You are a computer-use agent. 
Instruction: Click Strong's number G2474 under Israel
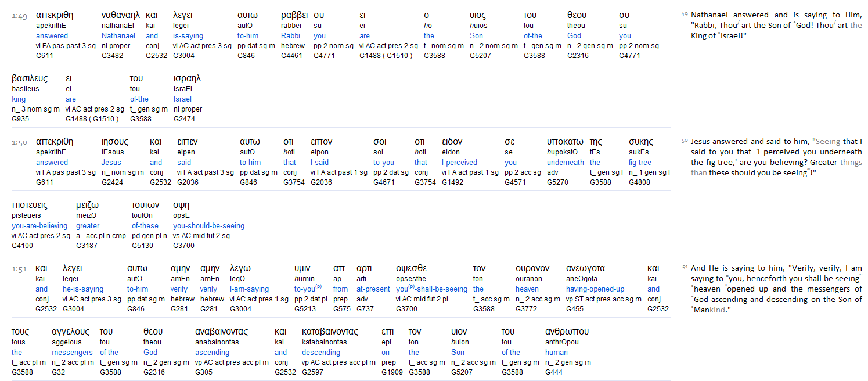tap(184, 119)
